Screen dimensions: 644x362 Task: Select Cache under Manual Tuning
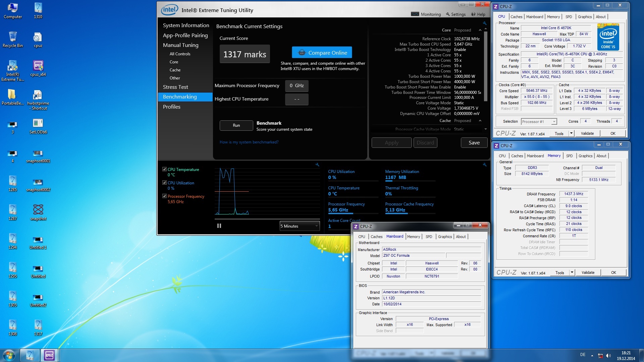pyautogui.click(x=175, y=70)
